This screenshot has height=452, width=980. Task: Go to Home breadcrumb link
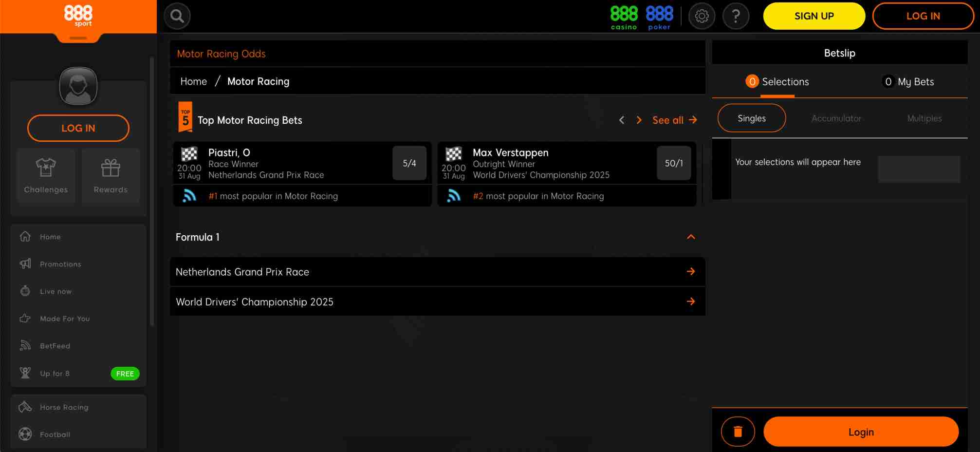193,81
